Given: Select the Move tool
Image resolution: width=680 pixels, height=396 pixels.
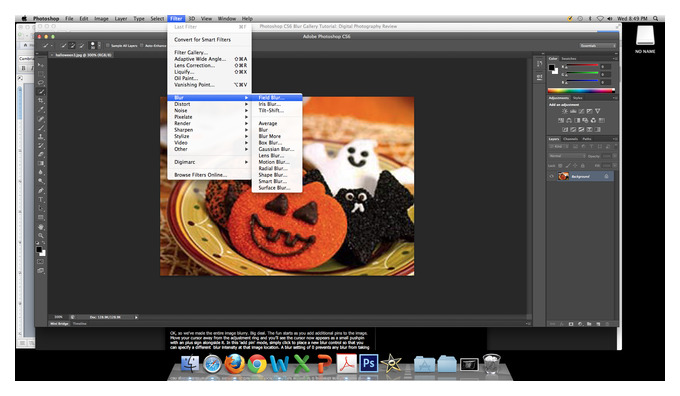Looking at the screenshot, I should tap(41, 65).
